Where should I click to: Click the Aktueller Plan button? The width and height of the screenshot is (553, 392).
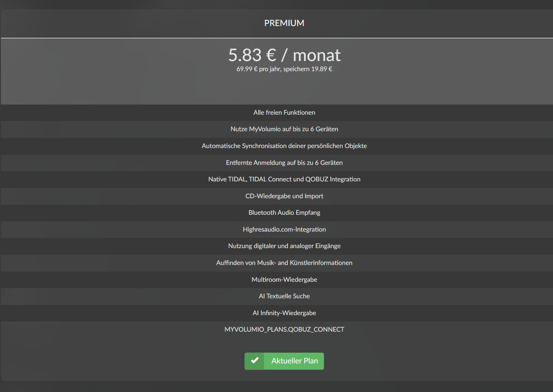coord(284,361)
